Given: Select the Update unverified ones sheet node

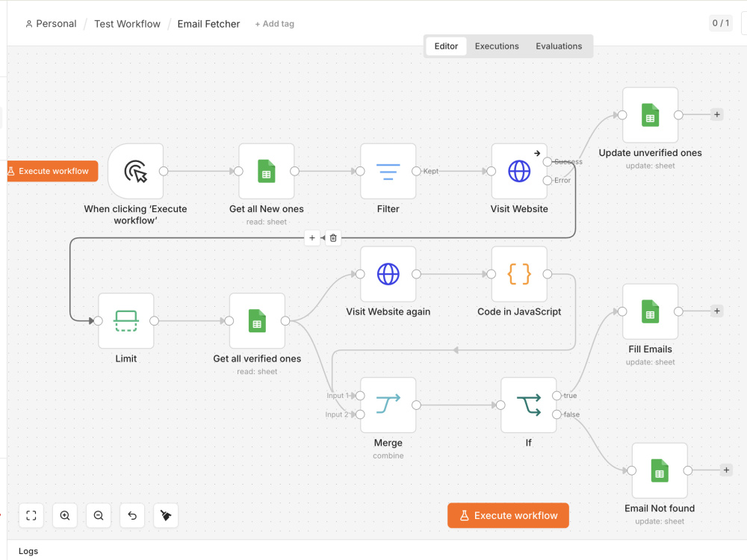Looking at the screenshot, I should [651, 115].
